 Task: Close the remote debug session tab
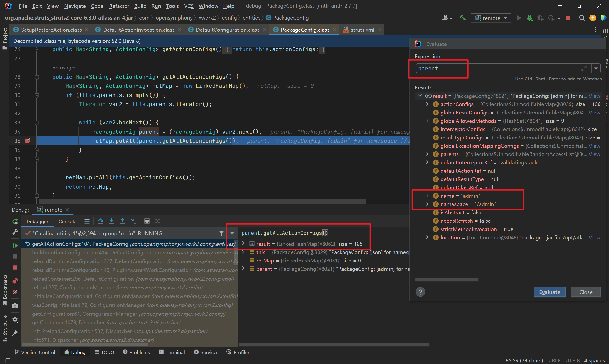(67, 210)
